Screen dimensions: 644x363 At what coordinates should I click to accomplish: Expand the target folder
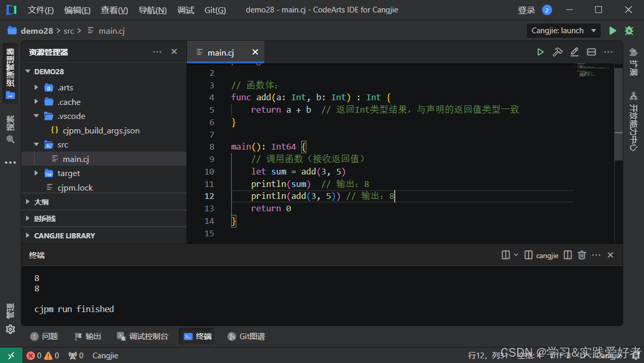(36, 173)
